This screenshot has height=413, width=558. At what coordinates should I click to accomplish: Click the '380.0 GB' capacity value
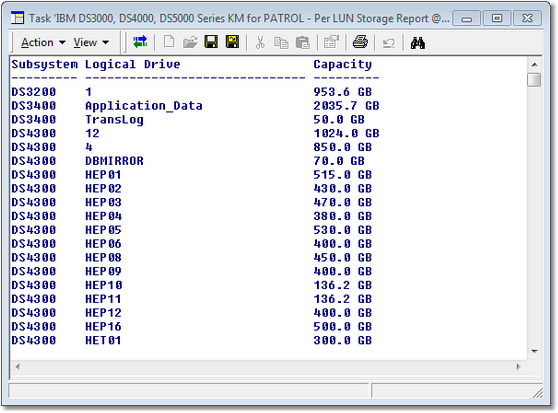(343, 216)
